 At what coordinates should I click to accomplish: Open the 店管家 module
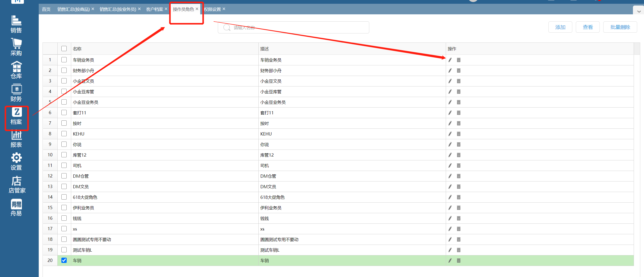click(17, 184)
